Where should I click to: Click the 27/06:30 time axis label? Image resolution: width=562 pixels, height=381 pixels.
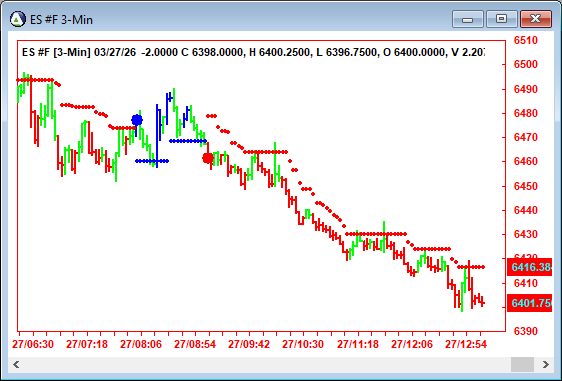(x=33, y=344)
